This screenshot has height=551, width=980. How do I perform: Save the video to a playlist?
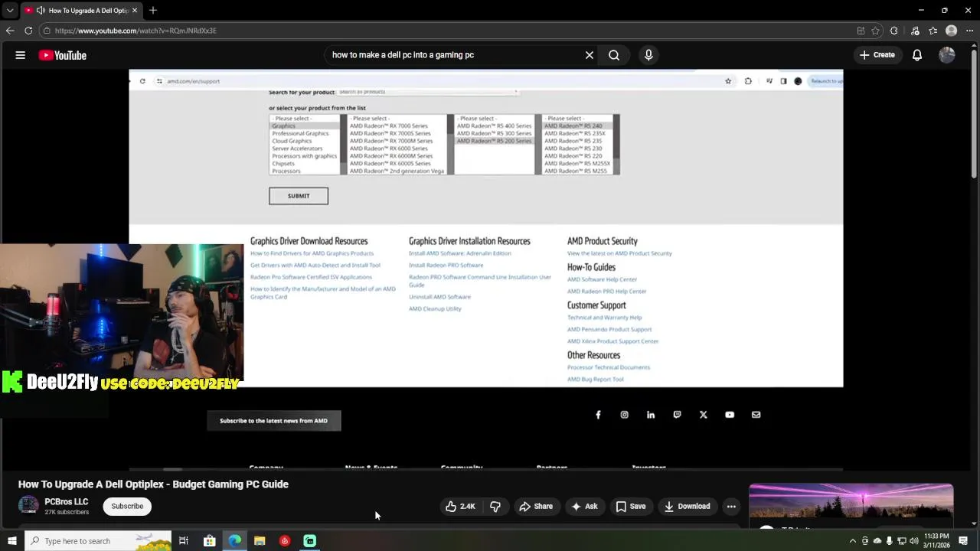tap(631, 507)
